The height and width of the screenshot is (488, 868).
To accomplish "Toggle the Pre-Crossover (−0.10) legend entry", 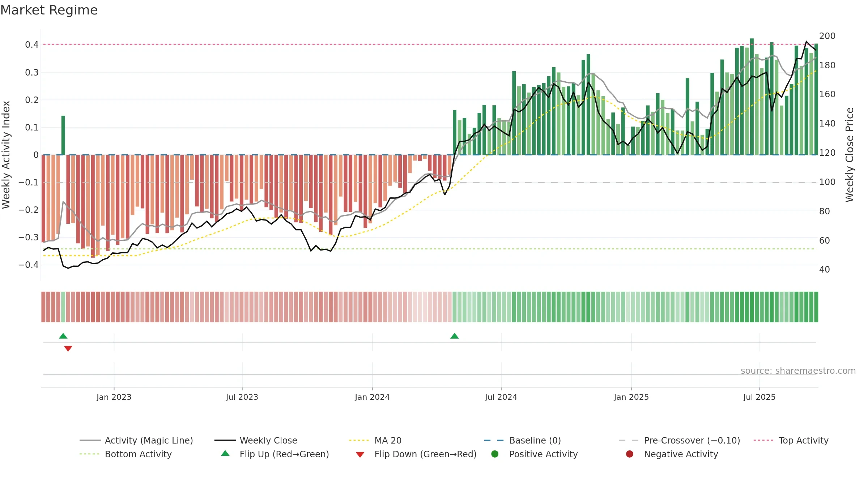I will pyautogui.click(x=679, y=440).
